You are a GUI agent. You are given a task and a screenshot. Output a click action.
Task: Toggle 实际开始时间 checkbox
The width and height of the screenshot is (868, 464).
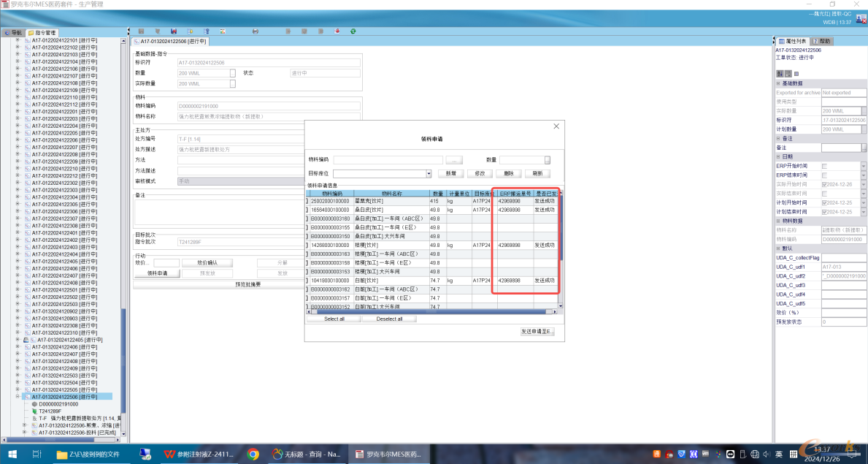[x=825, y=185]
